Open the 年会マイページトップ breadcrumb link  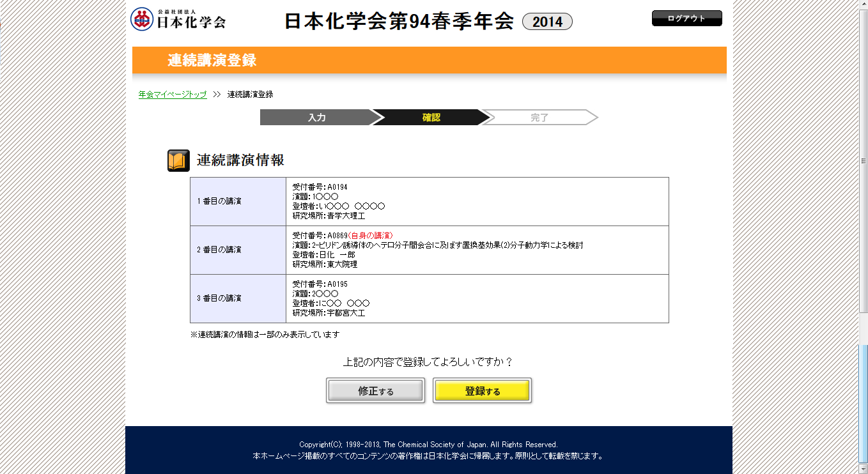(x=173, y=95)
